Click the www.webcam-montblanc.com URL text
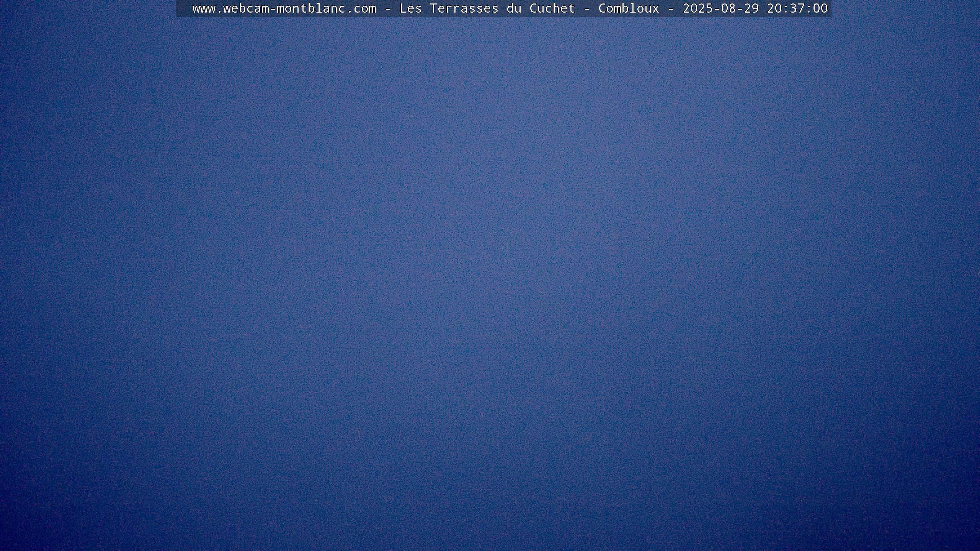The width and height of the screenshot is (980, 551). coord(284,8)
